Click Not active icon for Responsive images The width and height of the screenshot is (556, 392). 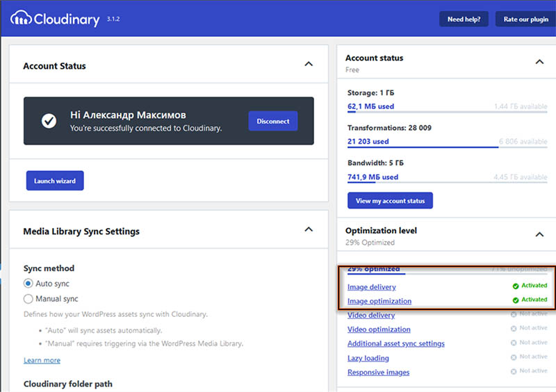(x=514, y=371)
